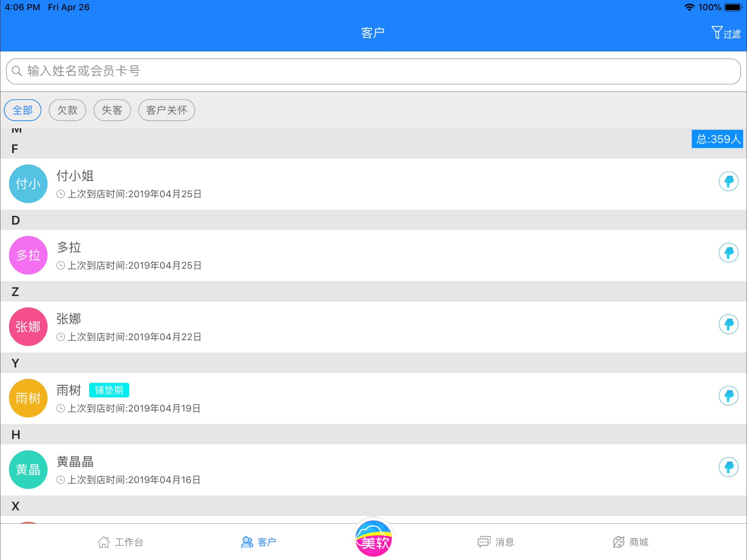Click the 客户 page title
The height and width of the screenshot is (560, 747).
click(373, 33)
